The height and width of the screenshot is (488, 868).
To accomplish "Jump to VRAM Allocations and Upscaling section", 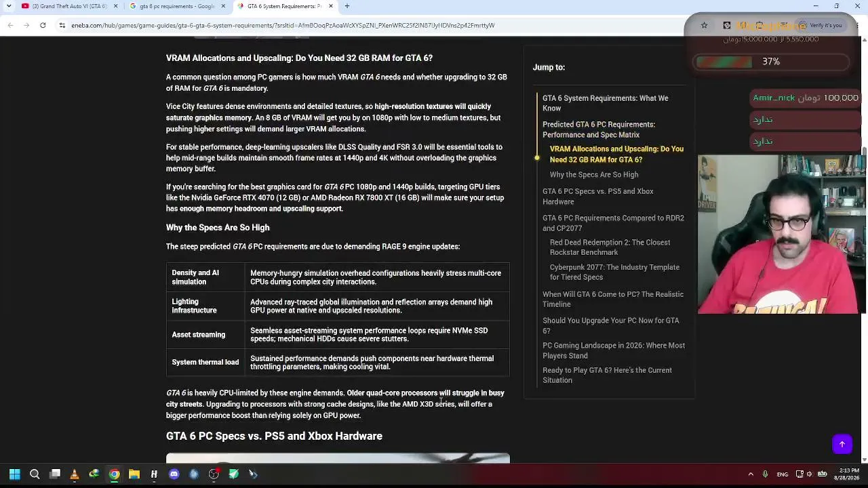I will [616, 155].
